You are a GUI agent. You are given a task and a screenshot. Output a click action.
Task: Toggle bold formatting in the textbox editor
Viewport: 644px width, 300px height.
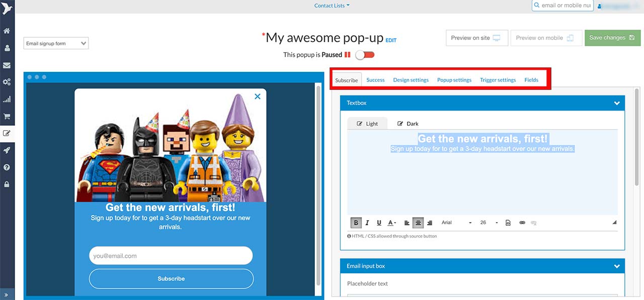(356, 223)
